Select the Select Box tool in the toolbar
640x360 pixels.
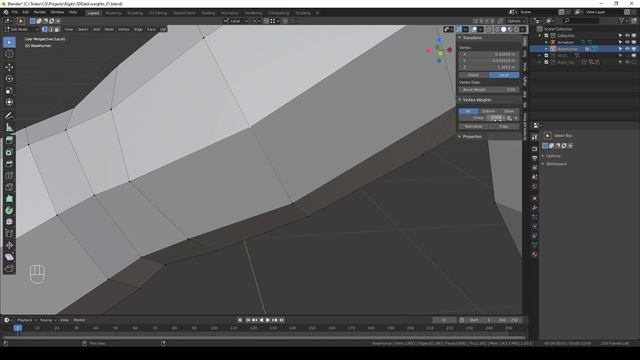(x=9, y=42)
